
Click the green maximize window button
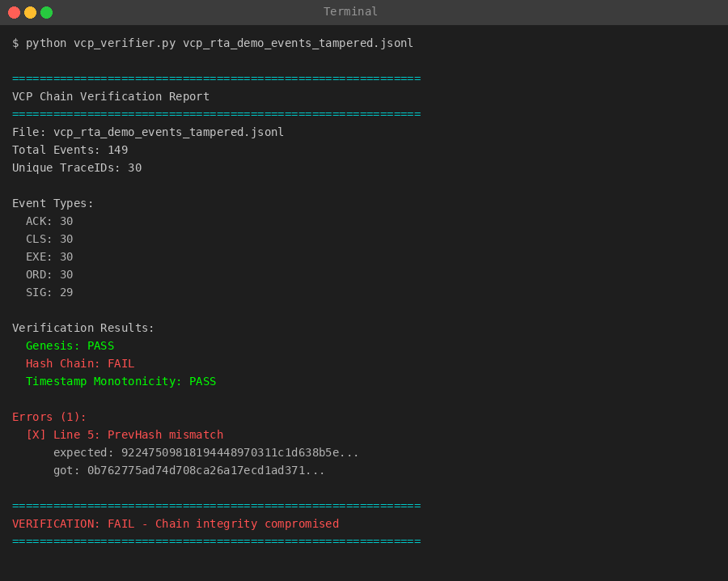[x=46, y=12]
